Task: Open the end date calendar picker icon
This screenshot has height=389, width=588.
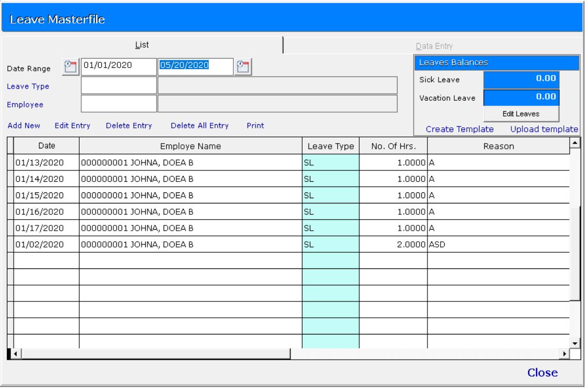Action: pyautogui.click(x=242, y=66)
